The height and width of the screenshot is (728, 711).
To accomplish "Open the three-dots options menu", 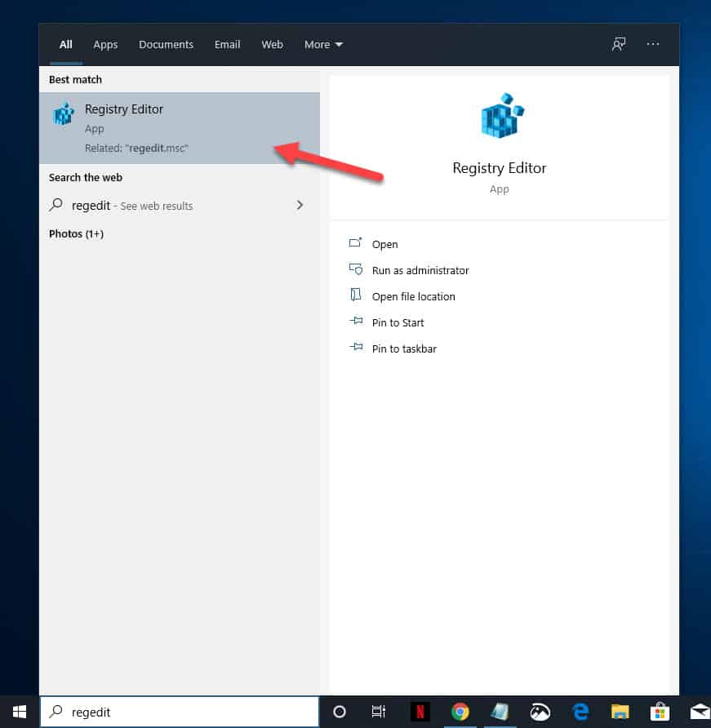I will [x=652, y=44].
